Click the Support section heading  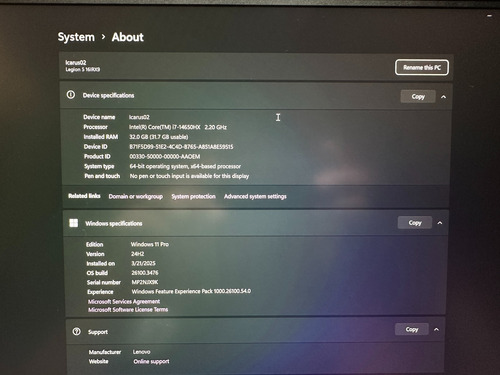98,332
